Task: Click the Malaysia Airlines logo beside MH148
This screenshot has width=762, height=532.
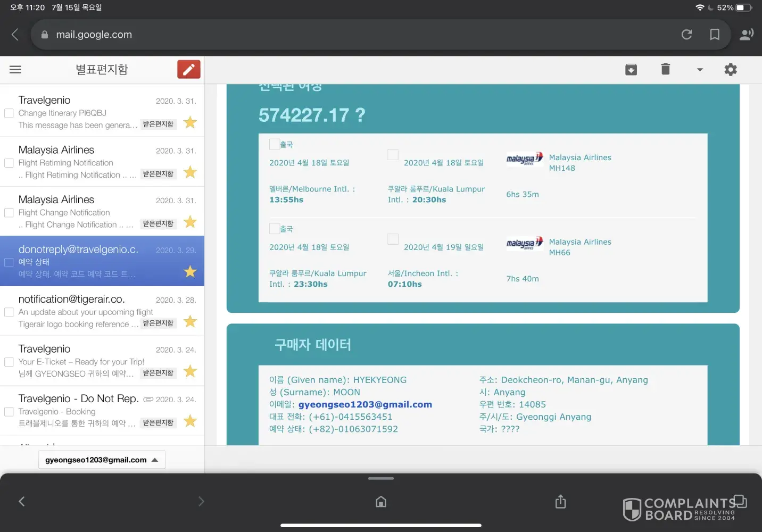Action: (x=525, y=159)
